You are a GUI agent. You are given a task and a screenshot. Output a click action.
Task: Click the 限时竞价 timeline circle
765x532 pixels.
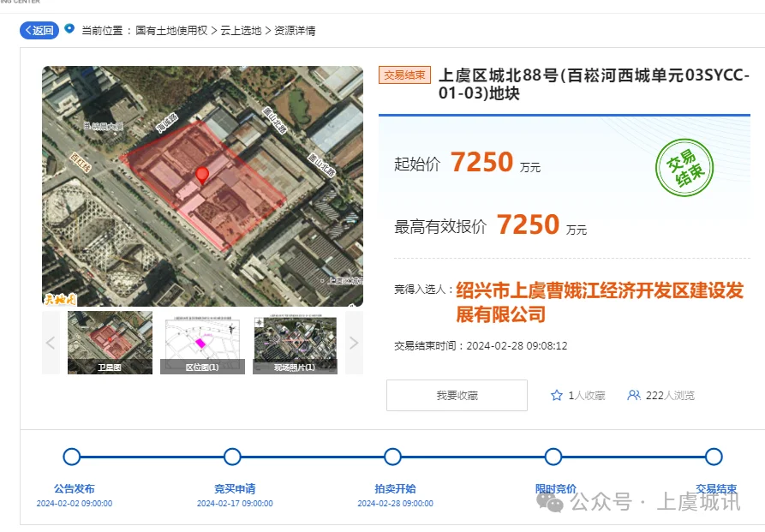click(x=553, y=457)
